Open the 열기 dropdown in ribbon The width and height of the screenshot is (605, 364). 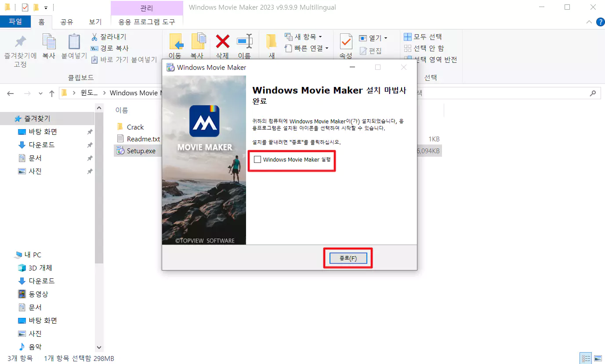tap(373, 38)
